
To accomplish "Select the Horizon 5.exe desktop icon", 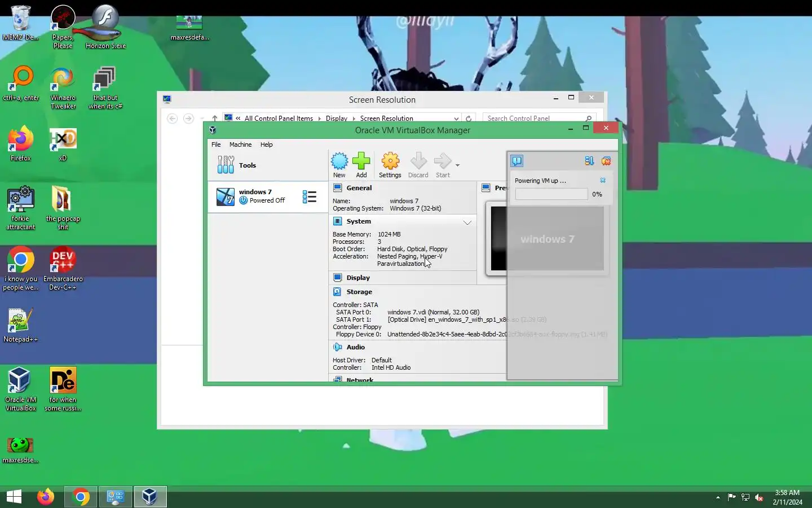I will [x=105, y=27].
